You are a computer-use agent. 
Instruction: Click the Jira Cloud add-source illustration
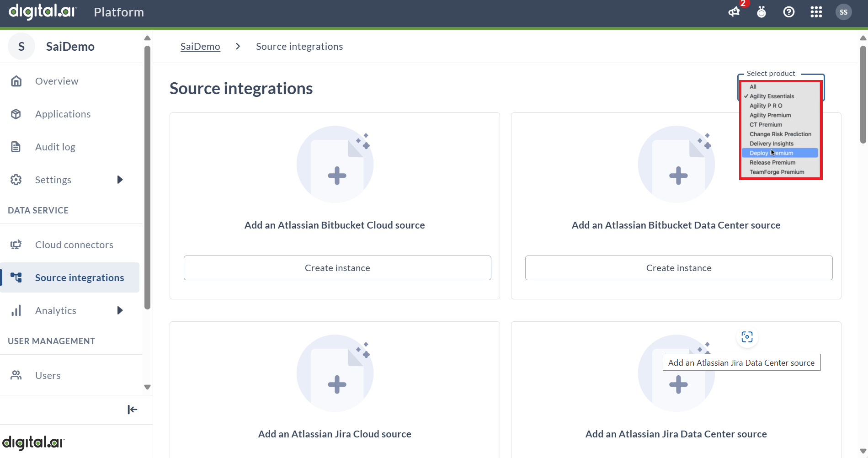tap(335, 373)
